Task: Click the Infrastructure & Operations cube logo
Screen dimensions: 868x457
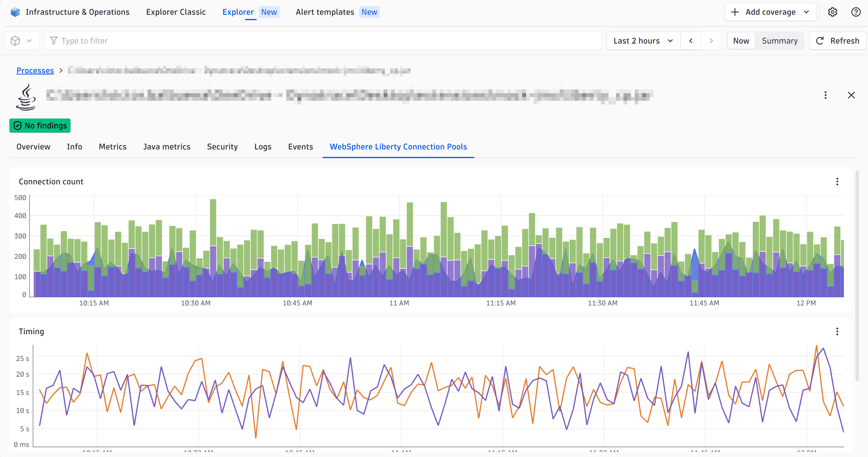Action: (x=15, y=12)
